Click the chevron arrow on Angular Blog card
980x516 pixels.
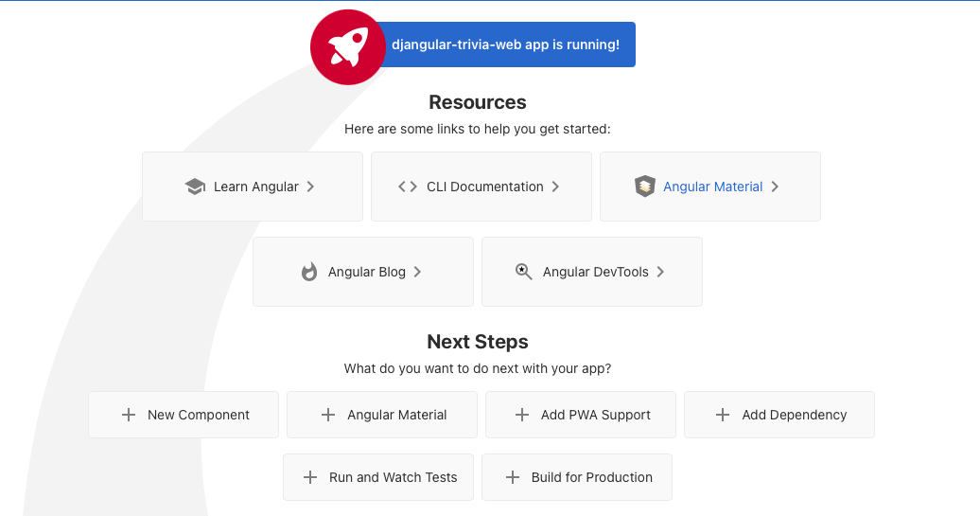pos(417,272)
